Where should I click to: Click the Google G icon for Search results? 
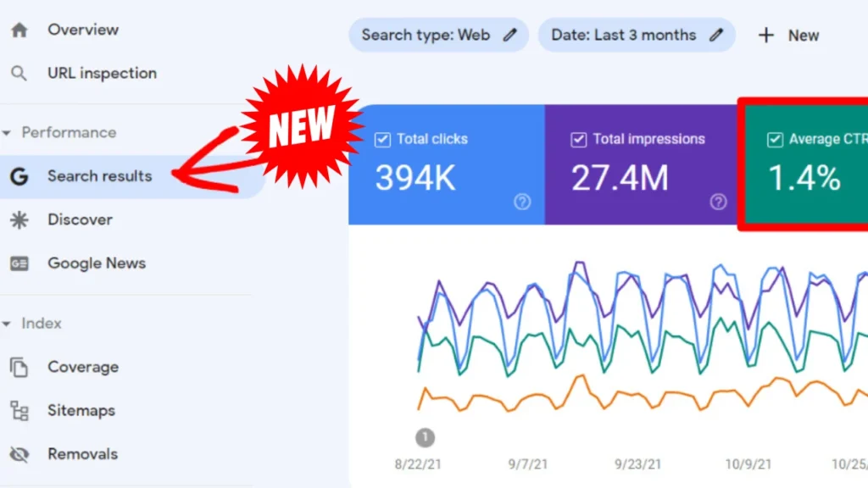(x=19, y=176)
